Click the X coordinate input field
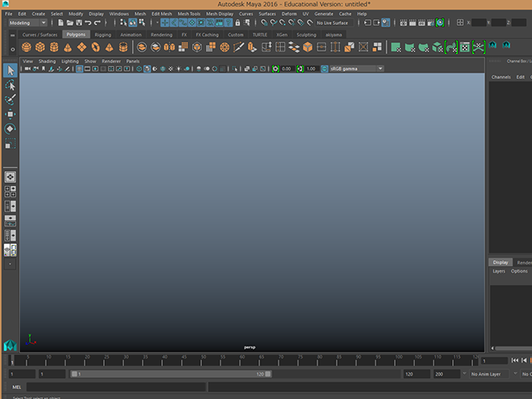 point(479,22)
